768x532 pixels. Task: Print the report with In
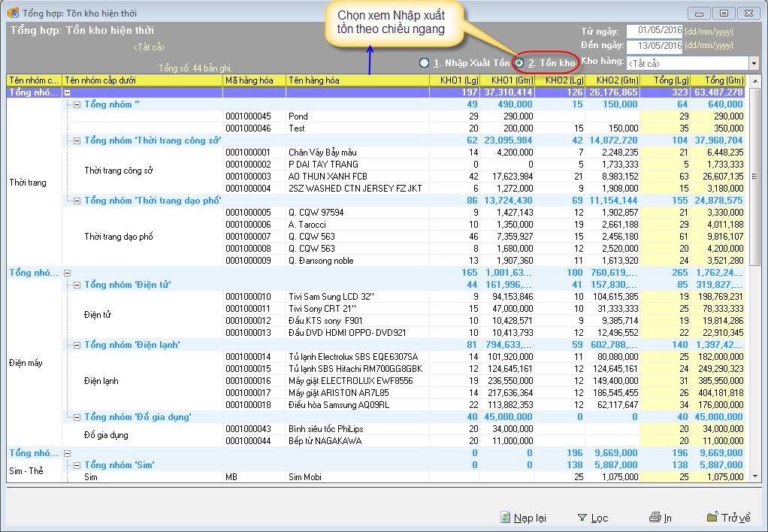pyautogui.click(x=661, y=518)
